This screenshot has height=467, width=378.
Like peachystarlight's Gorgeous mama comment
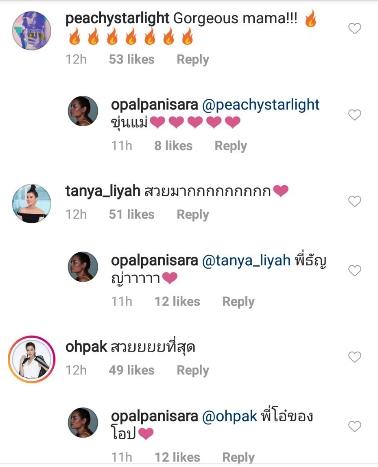pos(354,28)
